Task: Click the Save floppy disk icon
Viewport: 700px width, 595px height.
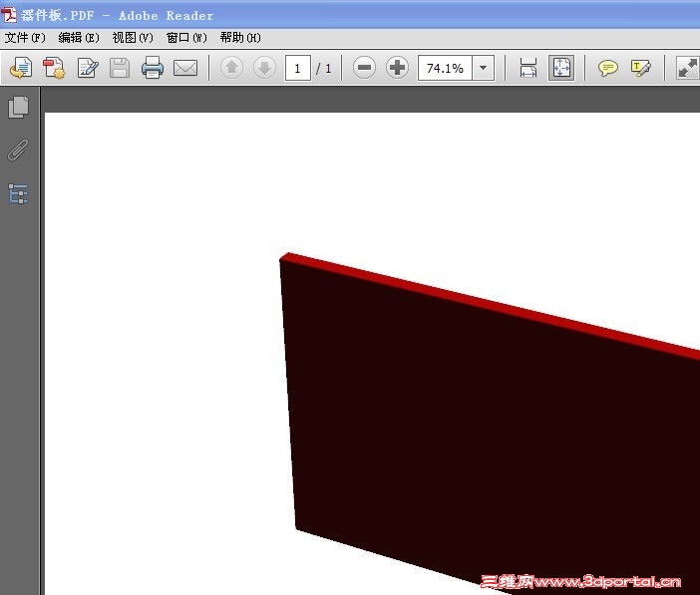Action: tap(120, 68)
